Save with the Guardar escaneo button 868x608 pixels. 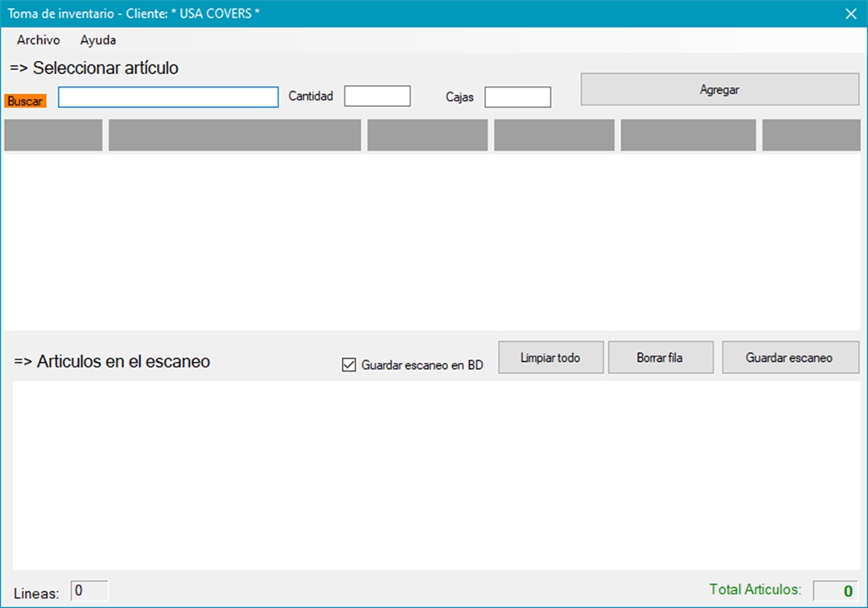pos(789,358)
